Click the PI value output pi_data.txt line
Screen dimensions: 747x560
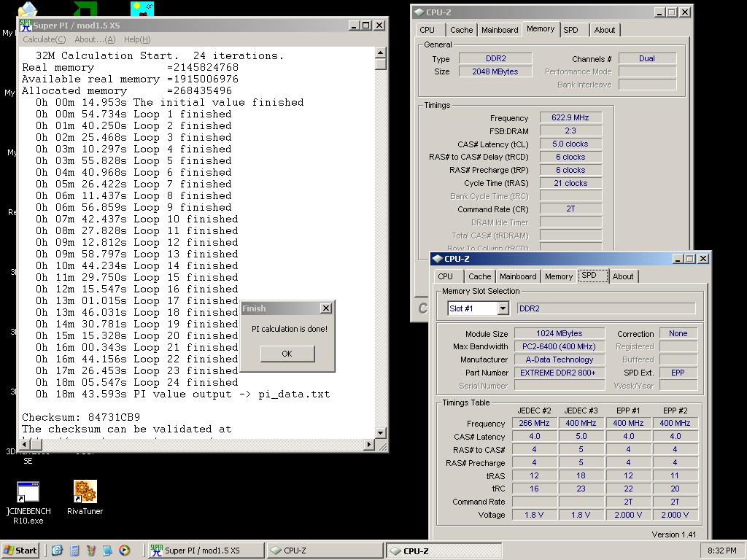(182, 394)
